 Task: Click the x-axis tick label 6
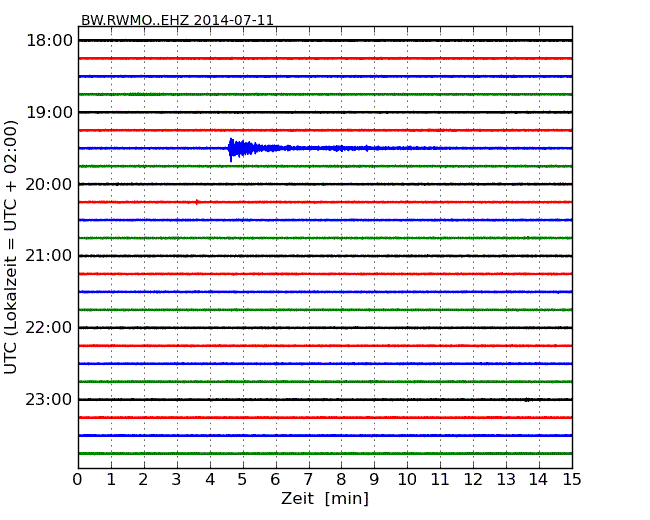275,480
